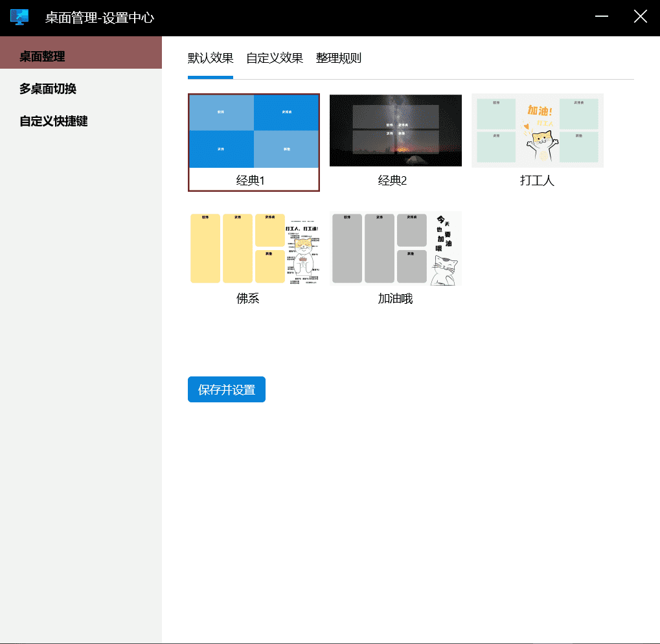The image size is (660, 644).
Task: Click the 经典2 label text
Action: 393,181
